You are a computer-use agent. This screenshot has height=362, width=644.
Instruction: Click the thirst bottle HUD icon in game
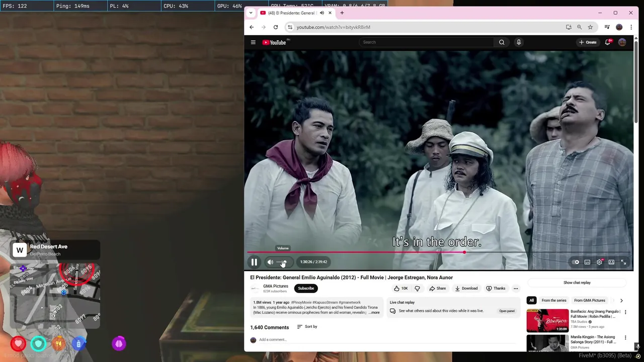(x=78, y=343)
